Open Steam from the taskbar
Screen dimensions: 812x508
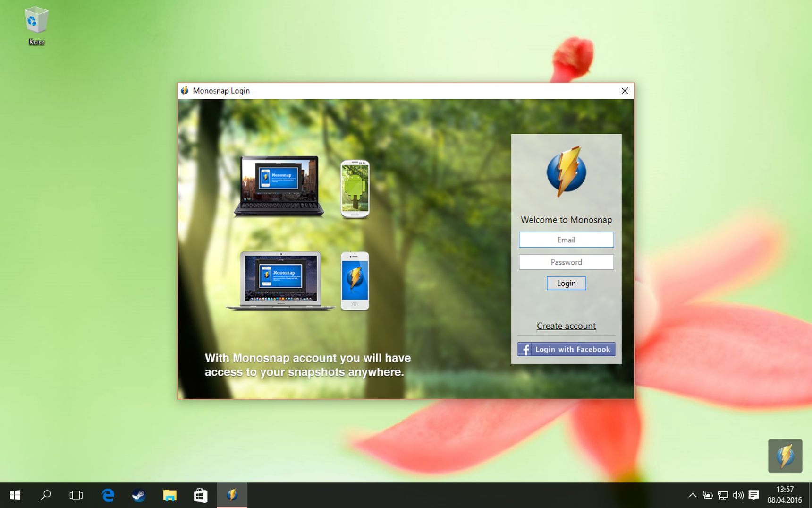139,495
